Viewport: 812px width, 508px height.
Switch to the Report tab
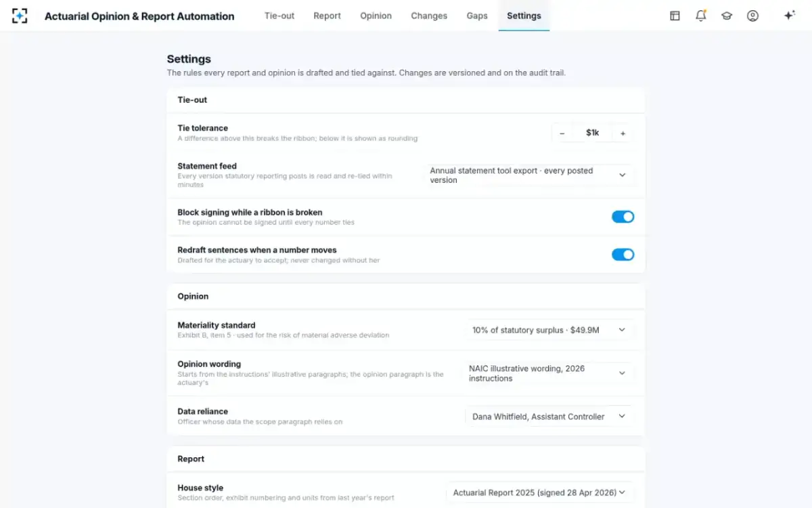click(x=328, y=16)
